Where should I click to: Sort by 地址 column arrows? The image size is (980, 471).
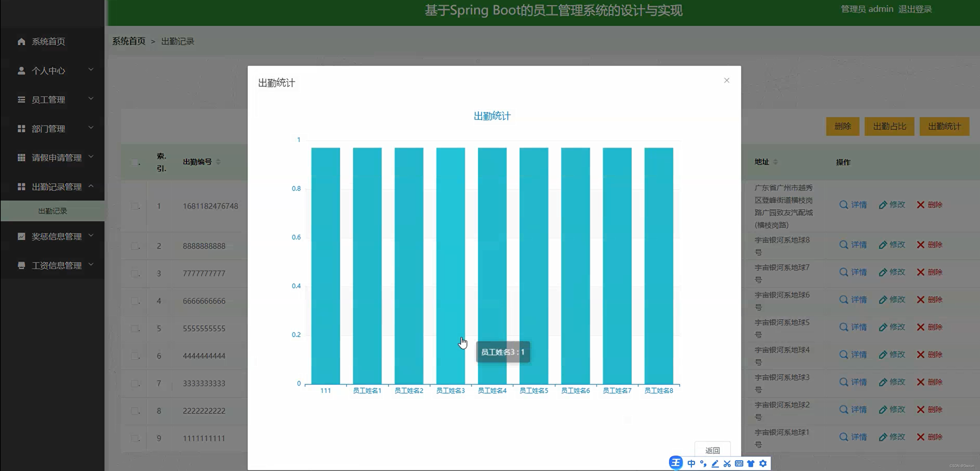click(x=775, y=162)
